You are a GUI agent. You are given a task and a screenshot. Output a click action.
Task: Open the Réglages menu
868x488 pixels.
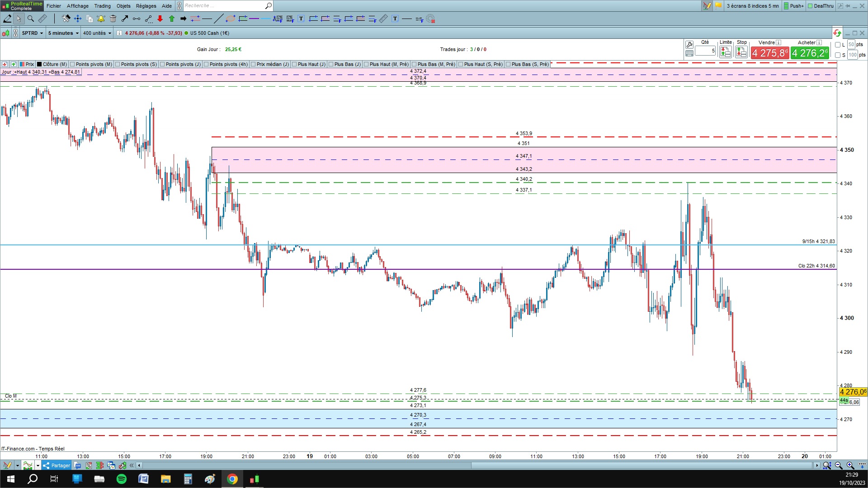pos(146,6)
